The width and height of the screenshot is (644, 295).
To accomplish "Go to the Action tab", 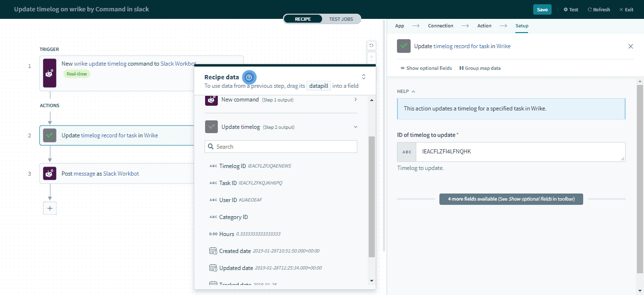I will click(x=484, y=26).
